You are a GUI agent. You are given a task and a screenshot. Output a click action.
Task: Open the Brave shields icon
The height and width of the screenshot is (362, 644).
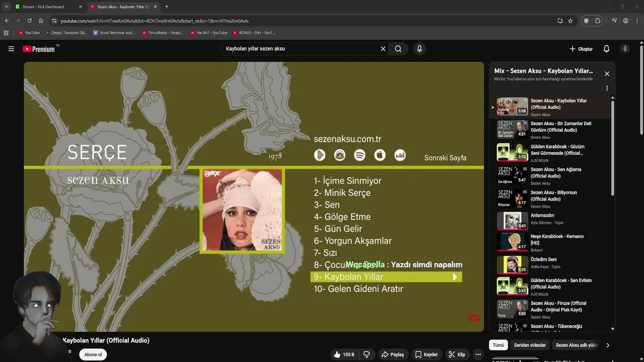(x=586, y=21)
